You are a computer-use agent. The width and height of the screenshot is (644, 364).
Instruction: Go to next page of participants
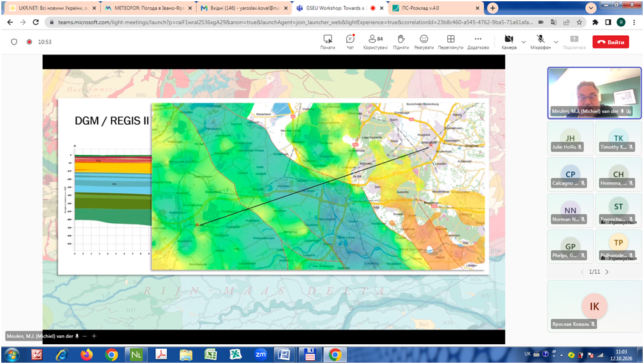pos(607,272)
